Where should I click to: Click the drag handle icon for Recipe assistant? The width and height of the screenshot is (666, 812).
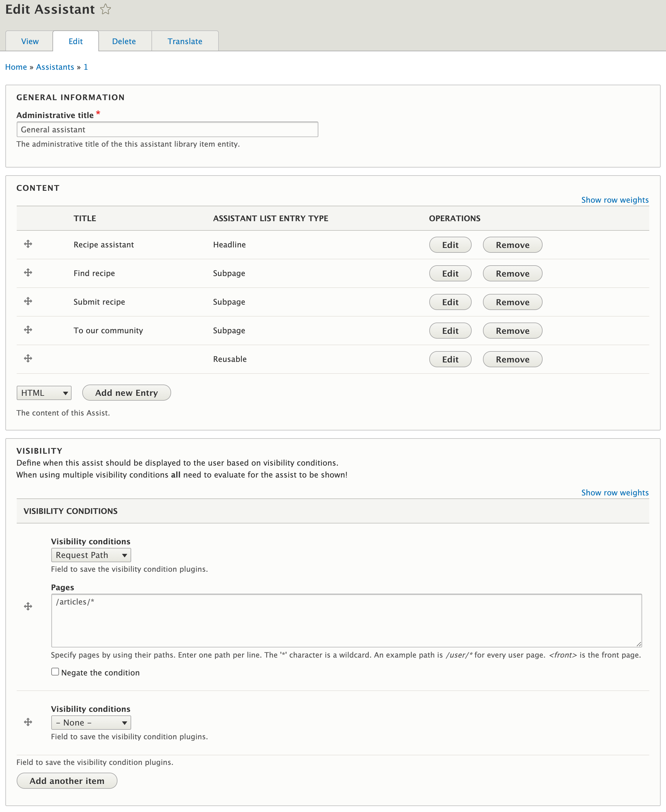click(28, 244)
